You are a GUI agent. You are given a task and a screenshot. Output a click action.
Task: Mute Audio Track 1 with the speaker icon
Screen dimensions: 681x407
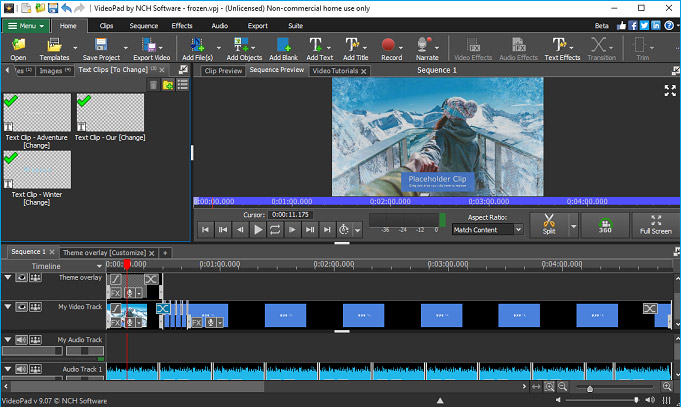tap(21, 369)
